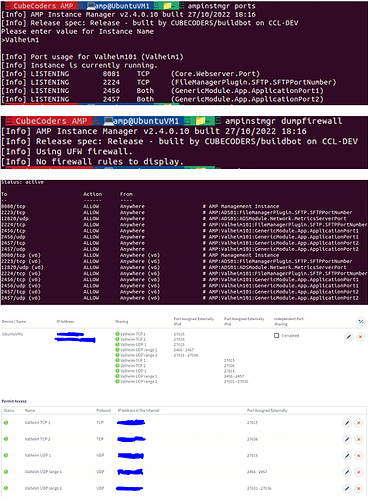This screenshot has height=500, width=368.
Task: Click the Device / Name column header
Action: [x=14, y=322]
